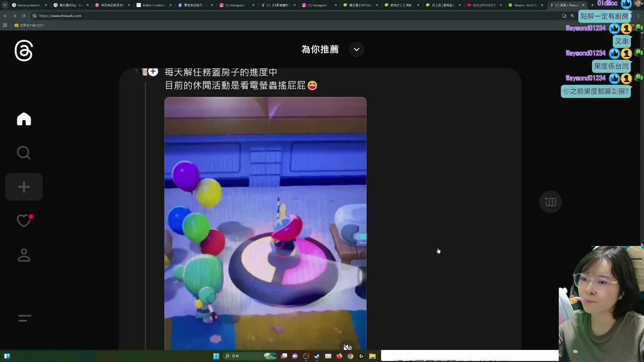The height and width of the screenshot is (362, 644).
Task: Click chat message 你之前果度都算劏房?
Action: [596, 92]
